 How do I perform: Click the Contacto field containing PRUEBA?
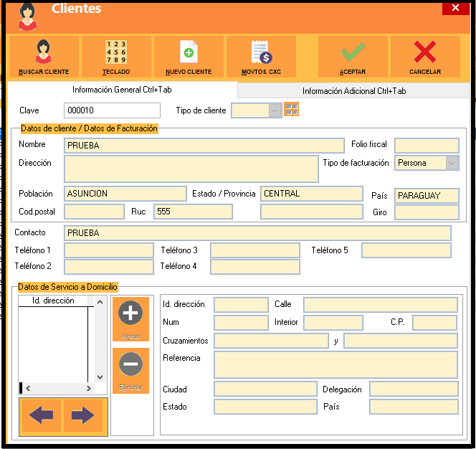pos(257,233)
